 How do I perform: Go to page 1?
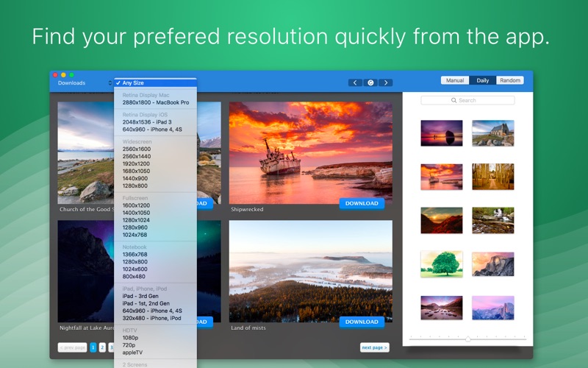coord(93,347)
